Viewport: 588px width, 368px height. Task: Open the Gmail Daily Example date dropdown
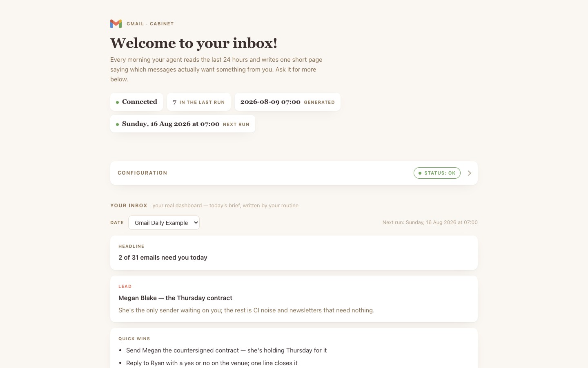(164, 223)
